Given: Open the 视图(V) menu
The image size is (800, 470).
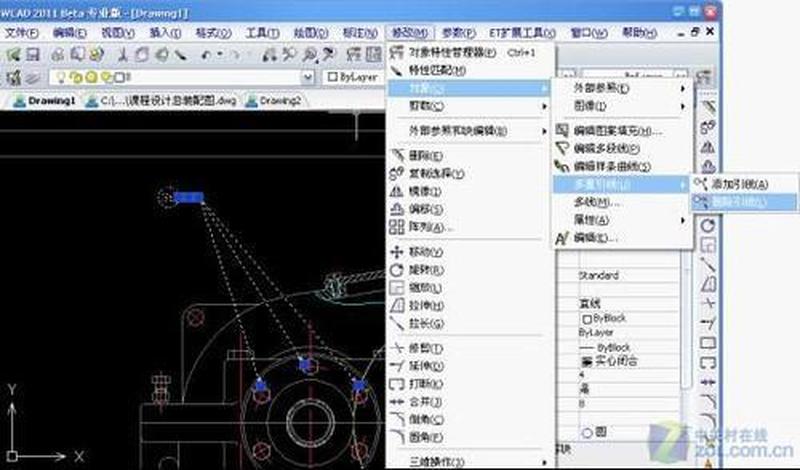Looking at the screenshot, I should click(x=118, y=33).
